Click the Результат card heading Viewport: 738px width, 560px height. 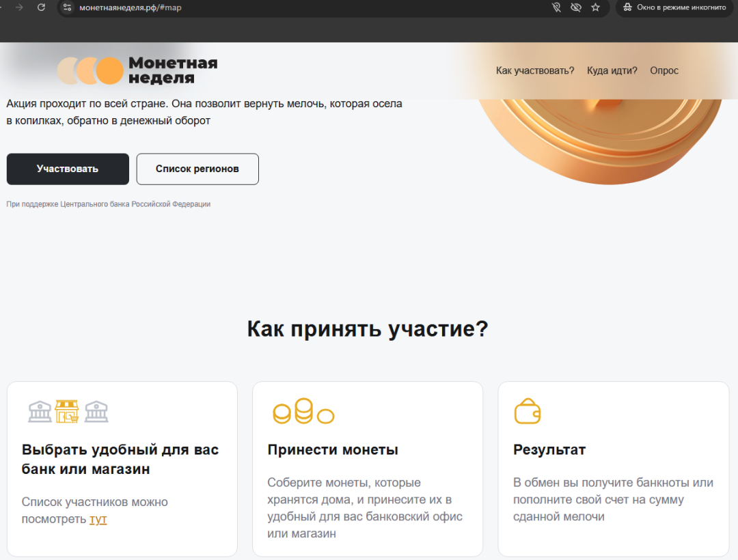[x=549, y=450]
